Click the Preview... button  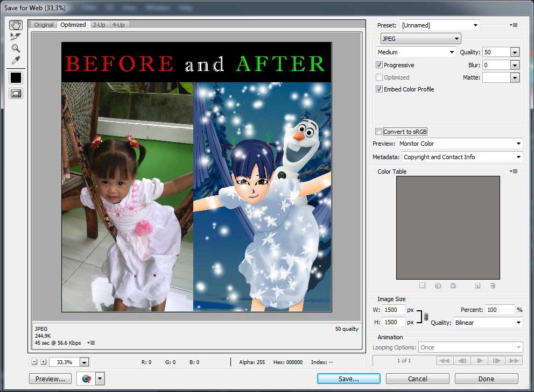coord(50,379)
